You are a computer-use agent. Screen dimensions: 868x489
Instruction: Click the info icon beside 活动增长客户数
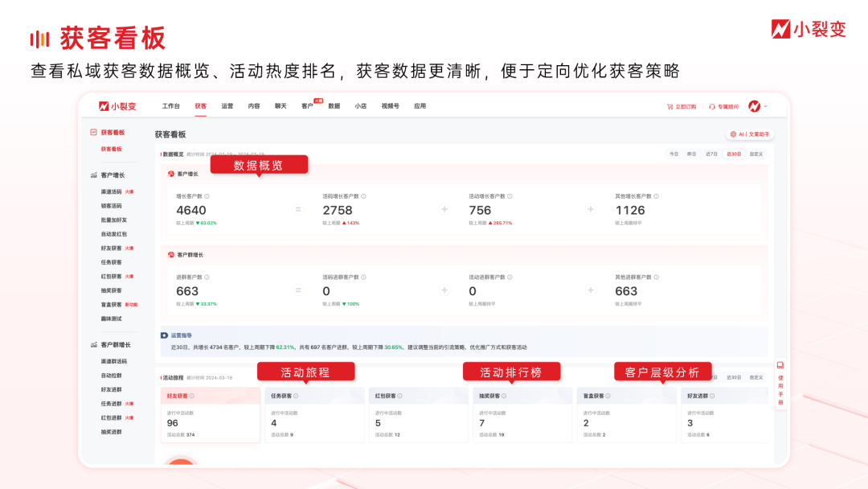click(x=510, y=196)
